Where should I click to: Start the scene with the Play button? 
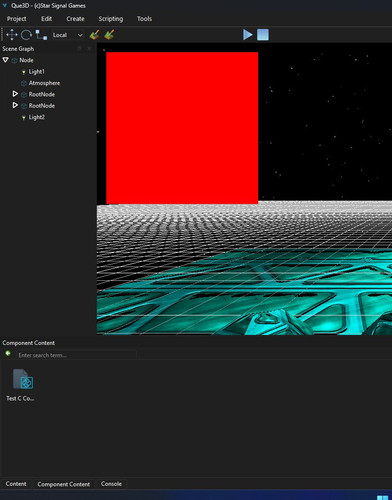click(247, 35)
